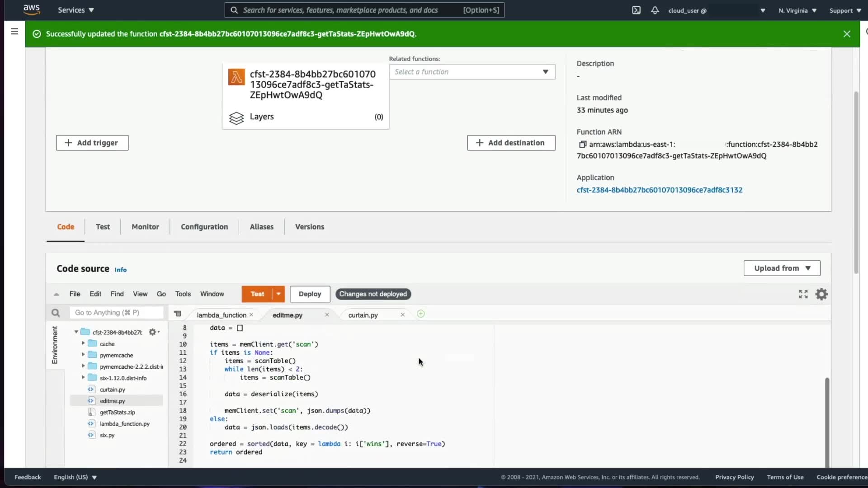
Task: Click the Layers stack icon
Action: 236,117
